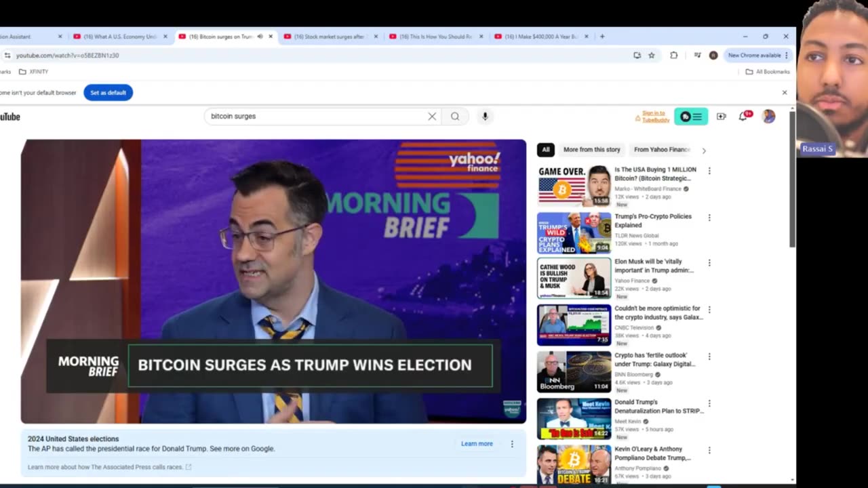The image size is (868, 488).
Task: Open the elections info panel options menu
Action: (512, 444)
